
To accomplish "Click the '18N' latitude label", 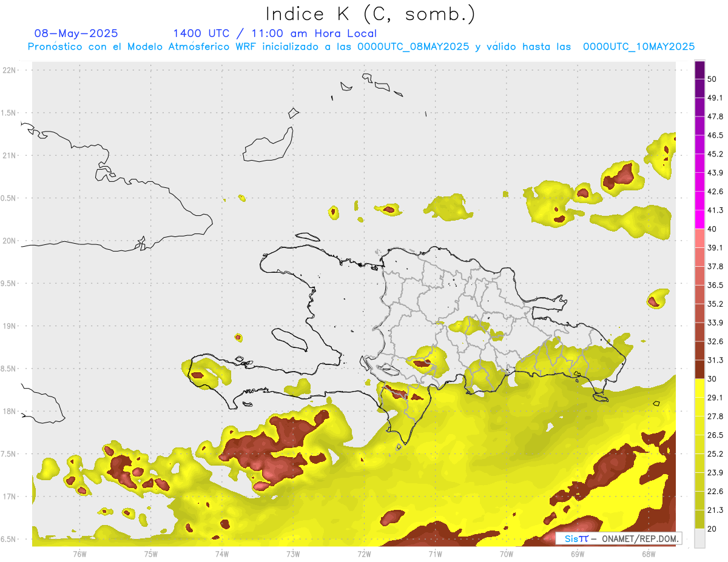I will pyautogui.click(x=9, y=412).
